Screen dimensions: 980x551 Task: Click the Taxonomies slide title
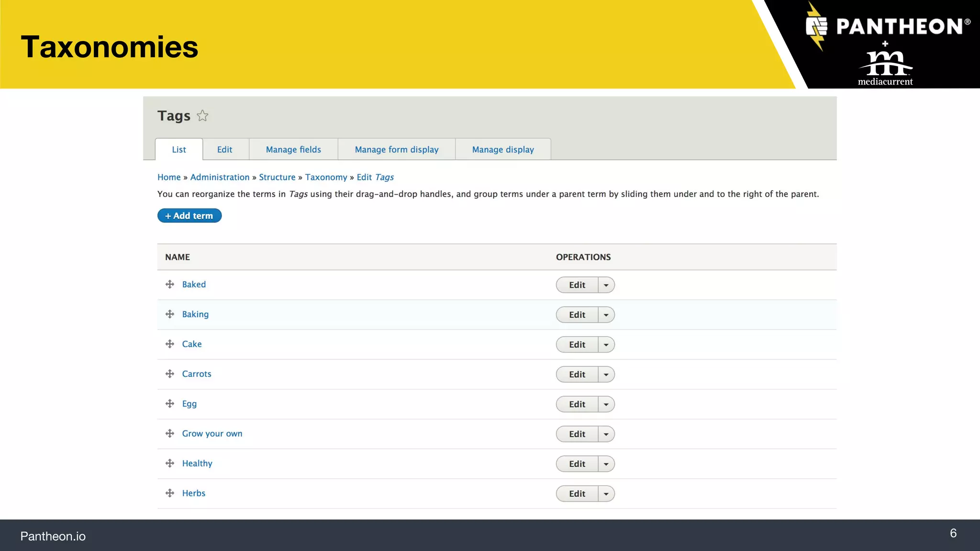110,47
